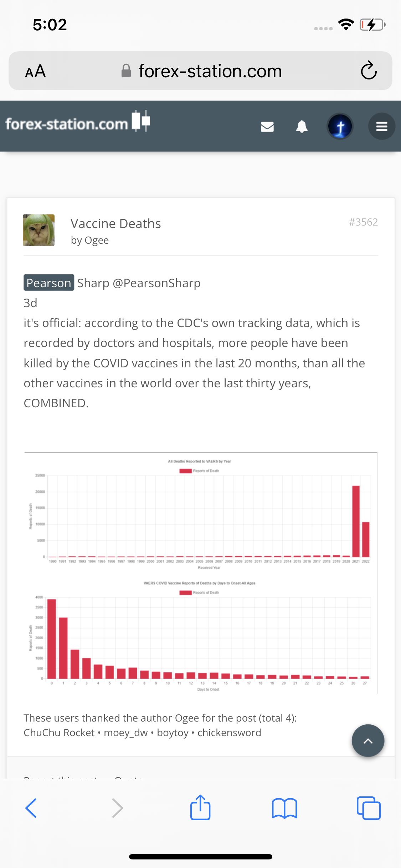Go forward in browser history
This screenshot has width=401, height=868.
117,808
